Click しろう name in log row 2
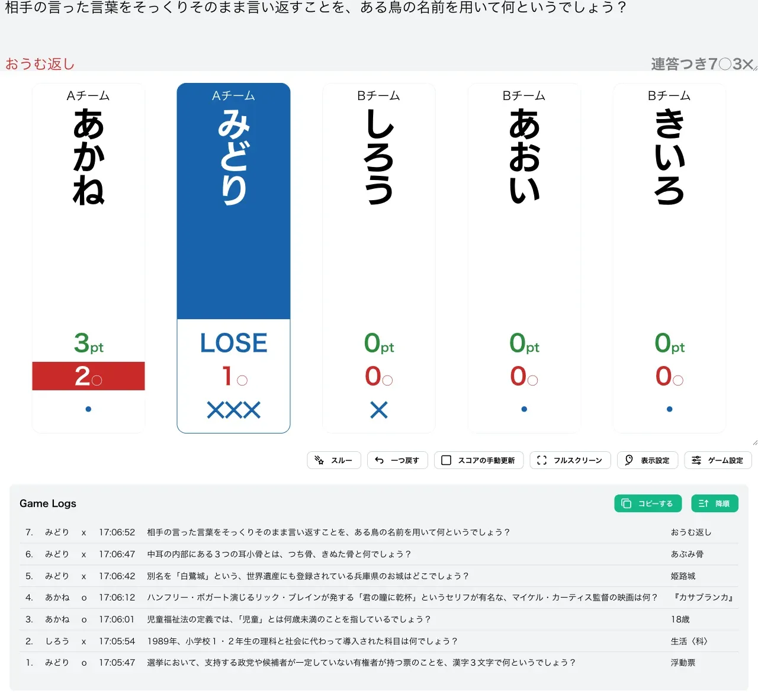 click(x=57, y=641)
